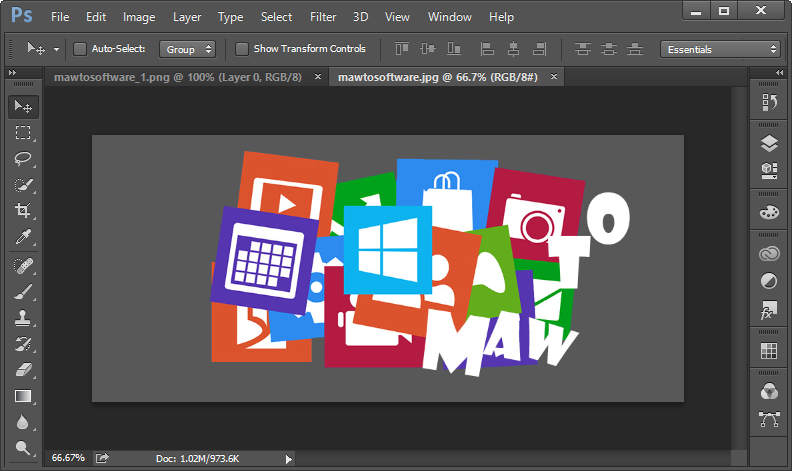Select the Eraser tool
This screenshot has height=471, width=792.
click(23, 370)
